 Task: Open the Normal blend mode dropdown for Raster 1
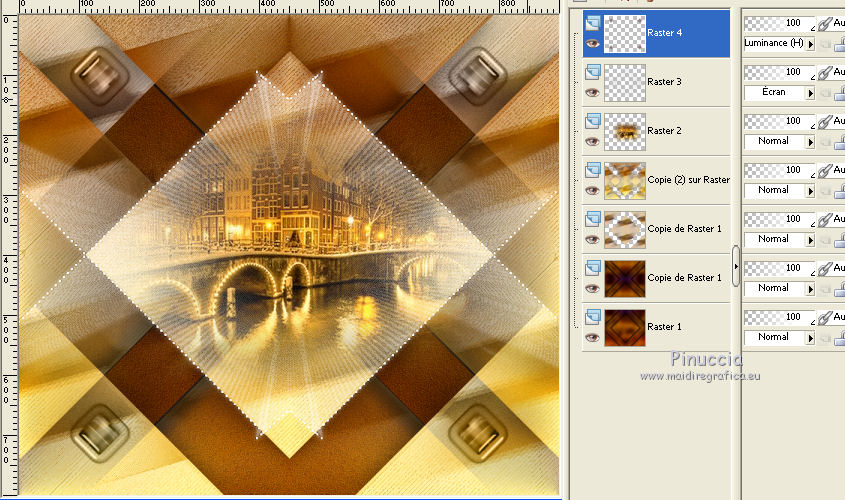pos(810,338)
